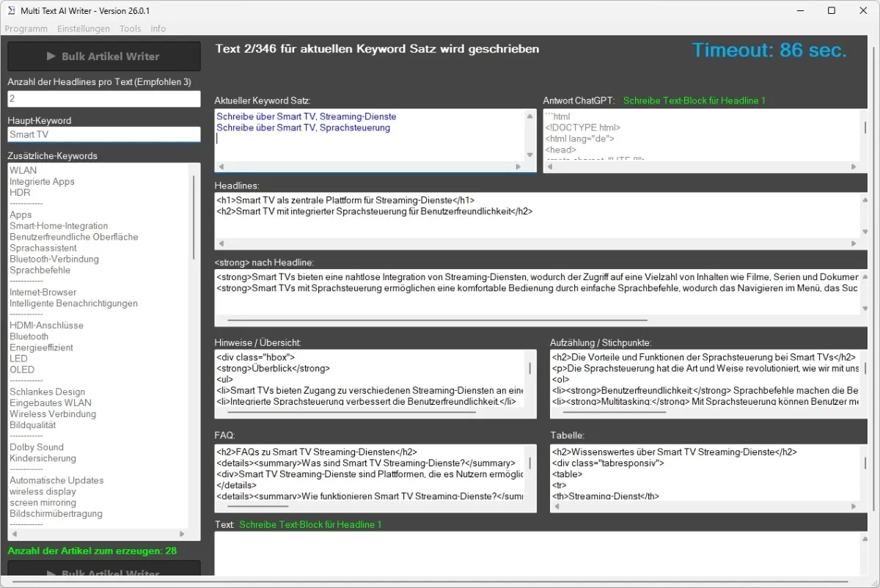
Task: Select Smart-Home-Integration keyword
Action: [x=59, y=226]
